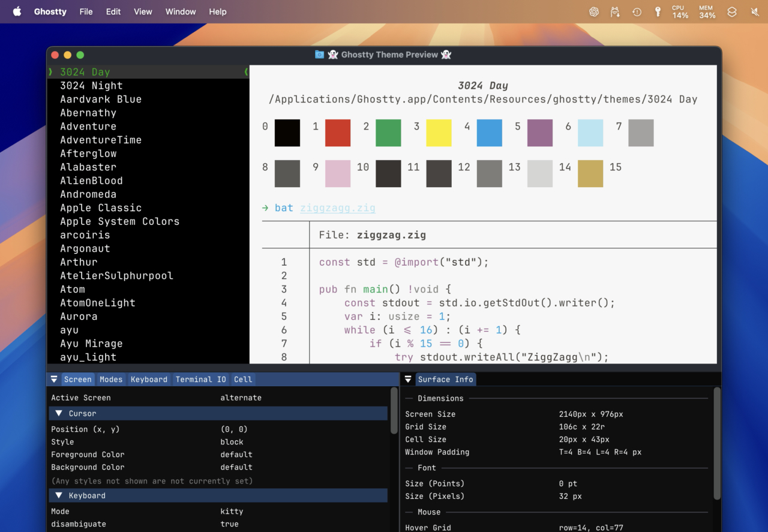The width and height of the screenshot is (768, 532).
Task: Select the AtelierSulphurpool theme
Action: pos(116,276)
